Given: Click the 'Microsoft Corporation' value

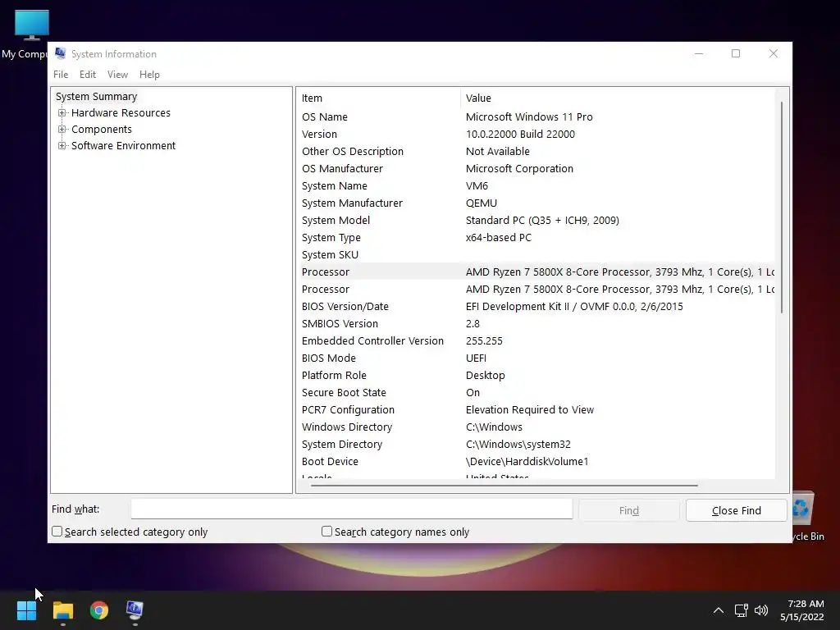Looking at the screenshot, I should (x=519, y=169).
